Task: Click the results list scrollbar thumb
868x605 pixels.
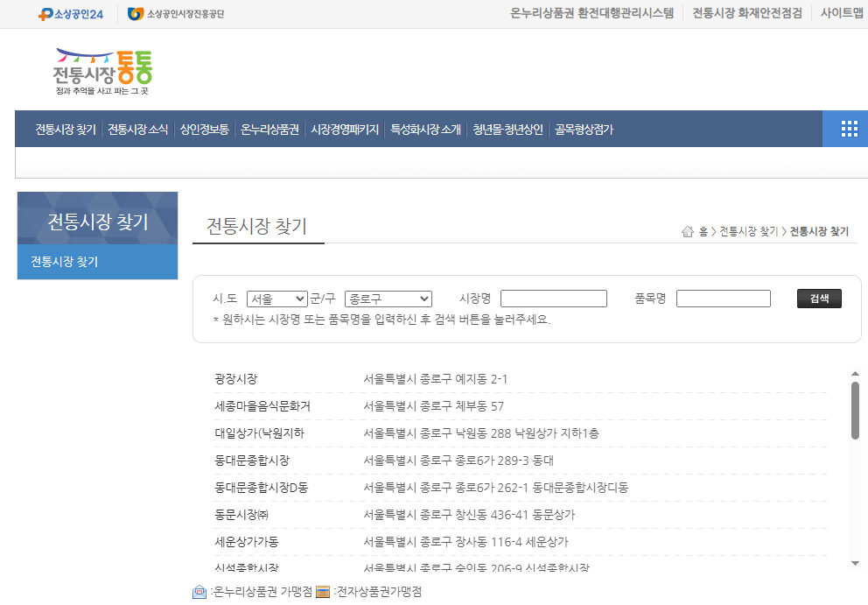Action: pyautogui.click(x=855, y=411)
